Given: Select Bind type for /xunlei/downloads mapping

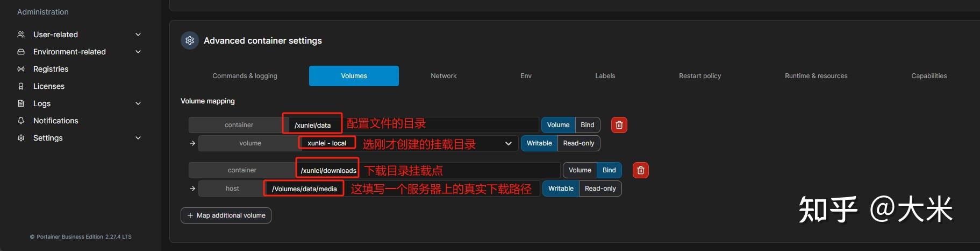Looking at the screenshot, I should click(609, 170).
